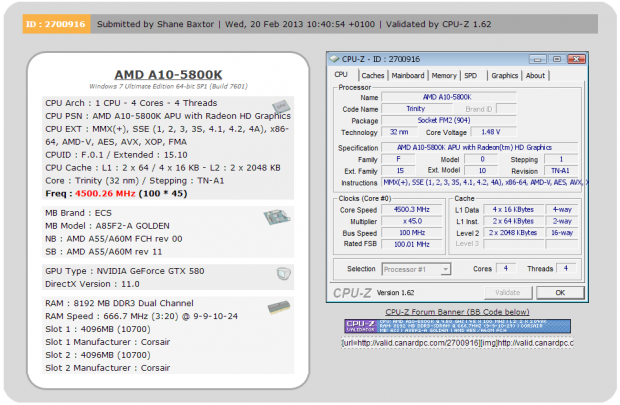Screen dimensions: 620x405
Task: Click the OK button in CPU-Z
Action: [560, 293]
